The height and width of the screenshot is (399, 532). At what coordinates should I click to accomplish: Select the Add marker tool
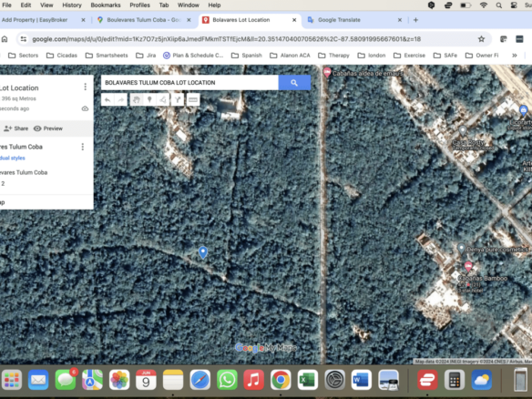(x=149, y=99)
